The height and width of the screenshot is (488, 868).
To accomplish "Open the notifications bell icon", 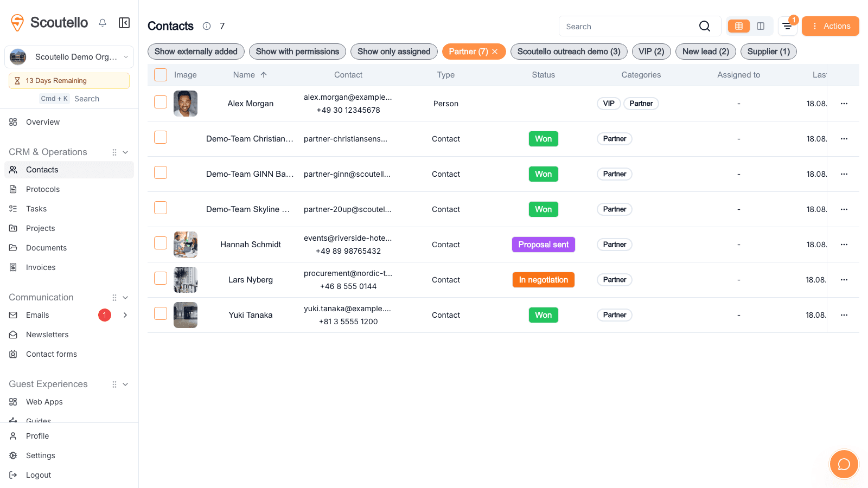I will pyautogui.click(x=103, y=23).
